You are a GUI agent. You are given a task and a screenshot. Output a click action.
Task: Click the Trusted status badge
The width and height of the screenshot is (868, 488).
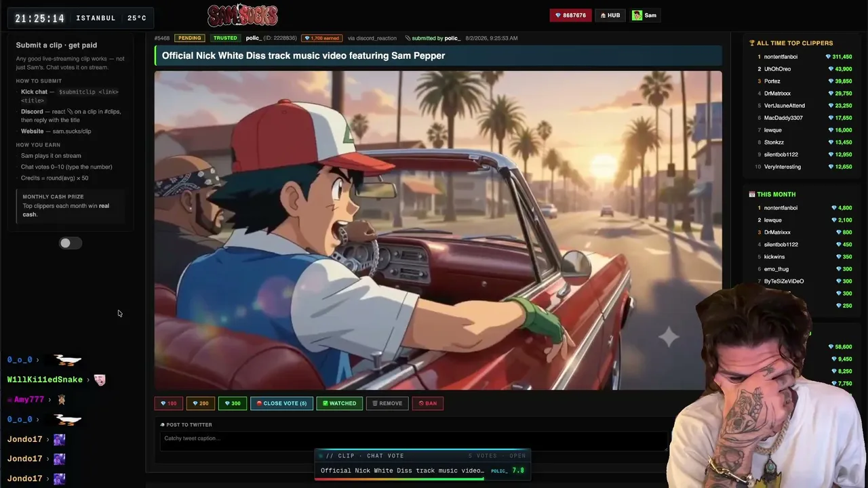click(x=225, y=38)
